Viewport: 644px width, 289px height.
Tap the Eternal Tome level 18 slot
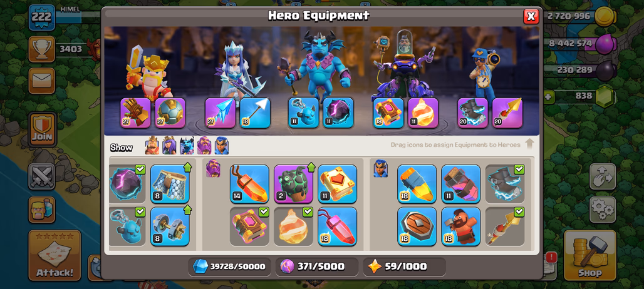[388, 113]
